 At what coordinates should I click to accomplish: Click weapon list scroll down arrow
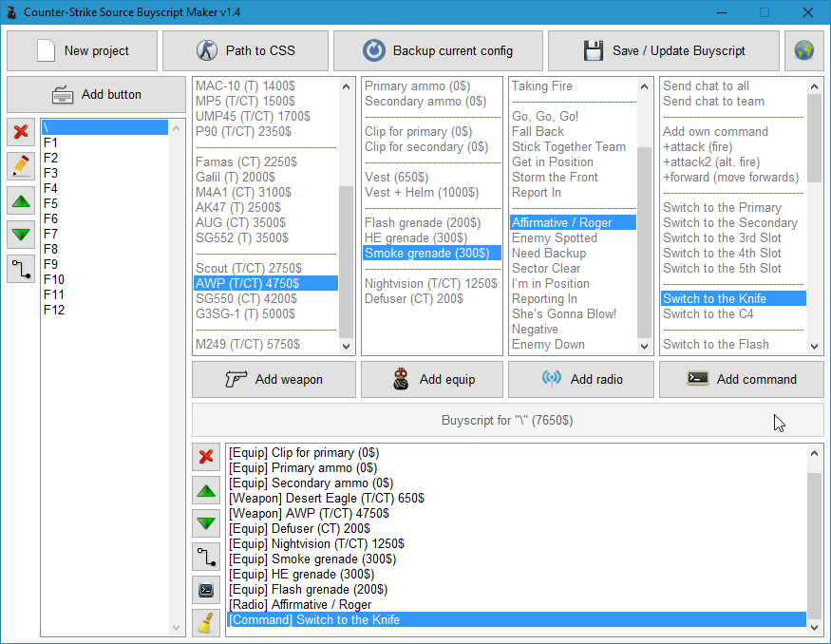[346, 346]
